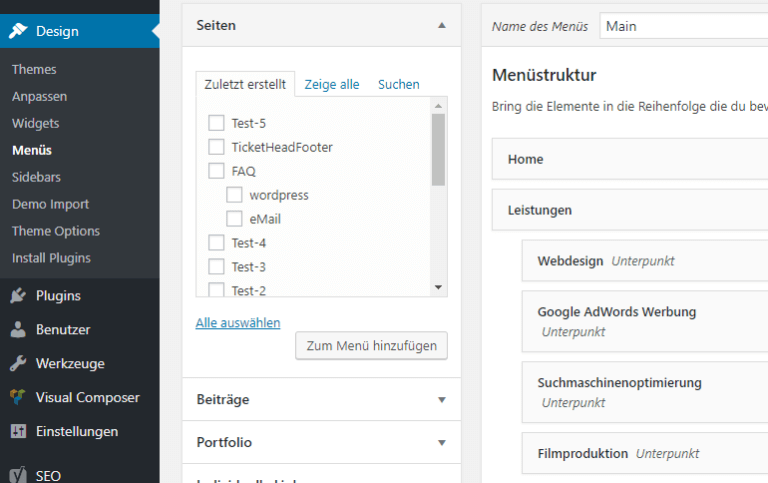The height and width of the screenshot is (483, 768).
Task: Collapse the Seiten panel
Action: (x=442, y=25)
